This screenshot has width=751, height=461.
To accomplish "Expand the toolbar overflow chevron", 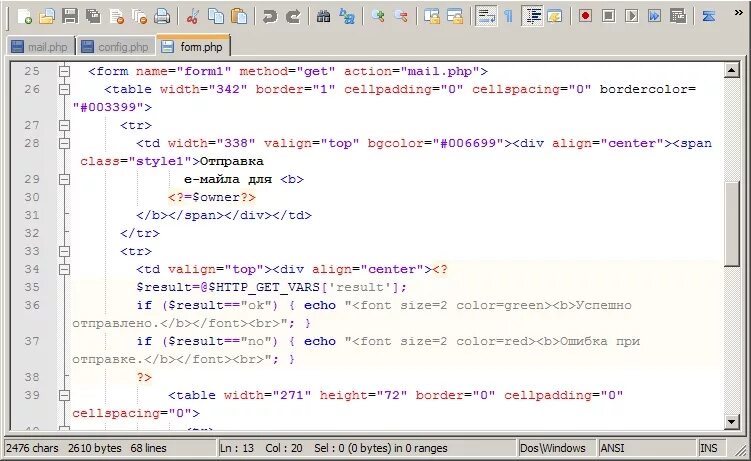I will click(739, 13).
